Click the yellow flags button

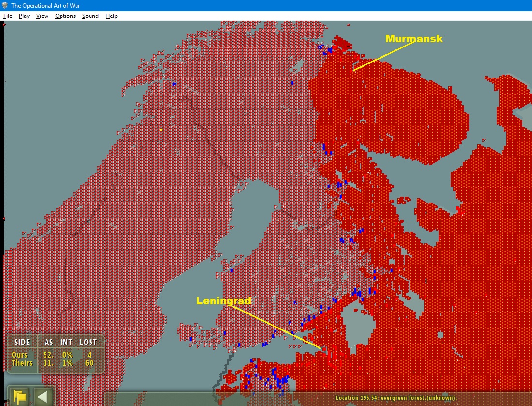[x=20, y=396]
